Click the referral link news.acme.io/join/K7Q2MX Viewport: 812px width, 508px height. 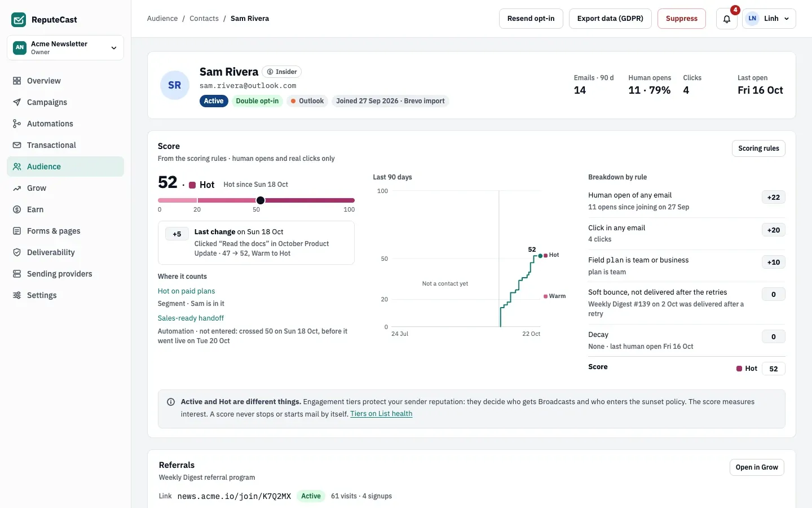(x=234, y=496)
